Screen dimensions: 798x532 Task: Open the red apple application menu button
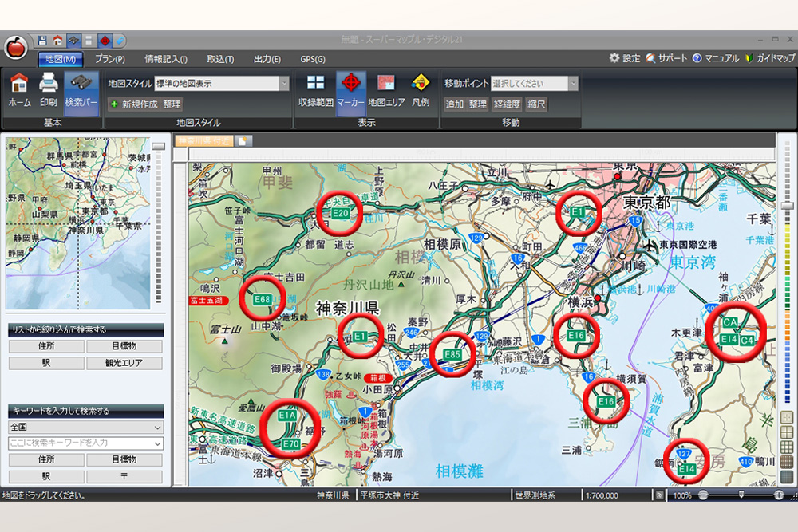[x=16, y=49]
